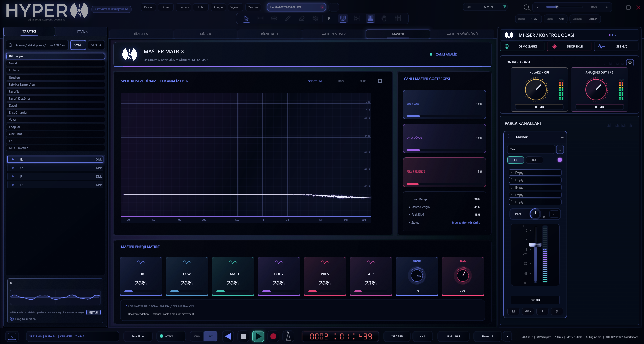Adjust the top zoom slider handle
Image resolution: width=644 pixels, height=344 pixels.
tap(557, 7)
